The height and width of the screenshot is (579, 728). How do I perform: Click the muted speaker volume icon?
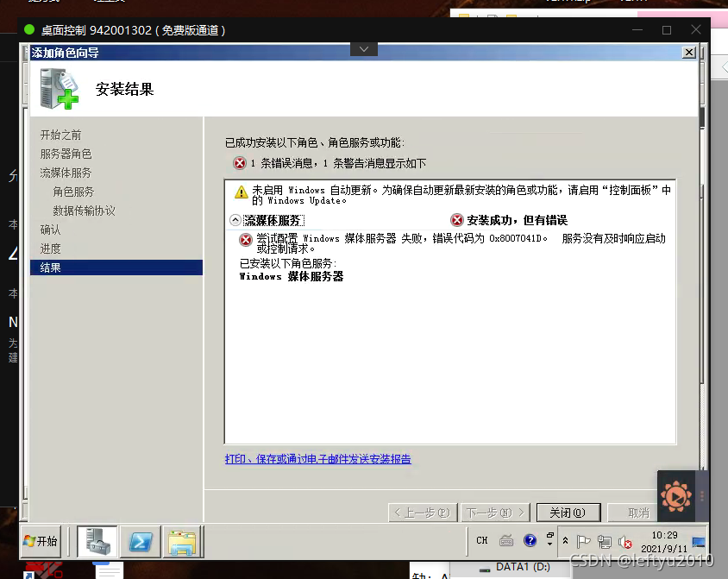pyautogui.click(x=625, y=542)
